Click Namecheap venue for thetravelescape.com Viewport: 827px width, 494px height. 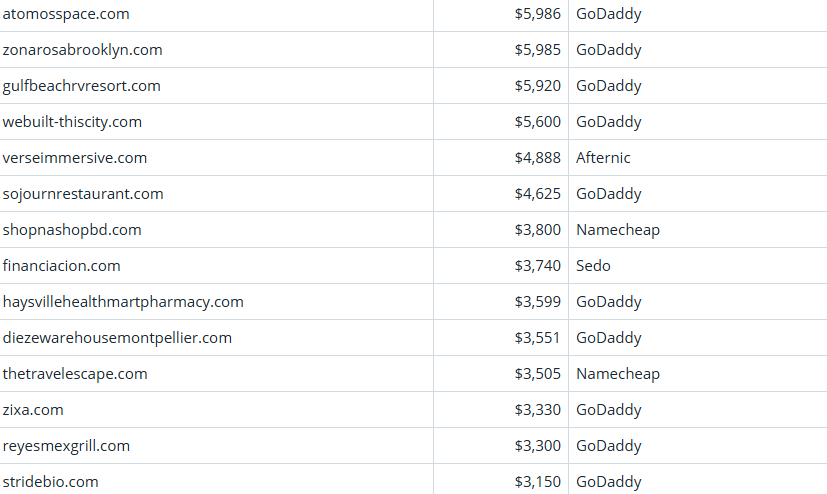pyautogui.click(x=618, y=374)
